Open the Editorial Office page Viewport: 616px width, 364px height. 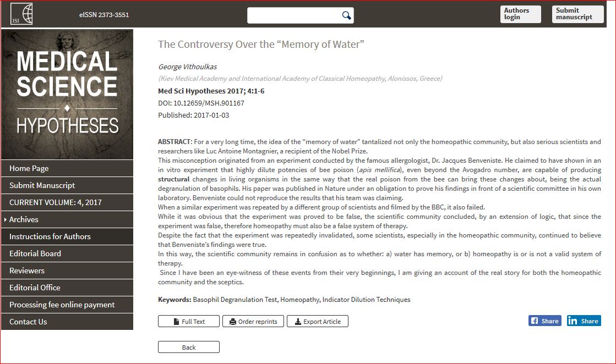pos(67,288)
